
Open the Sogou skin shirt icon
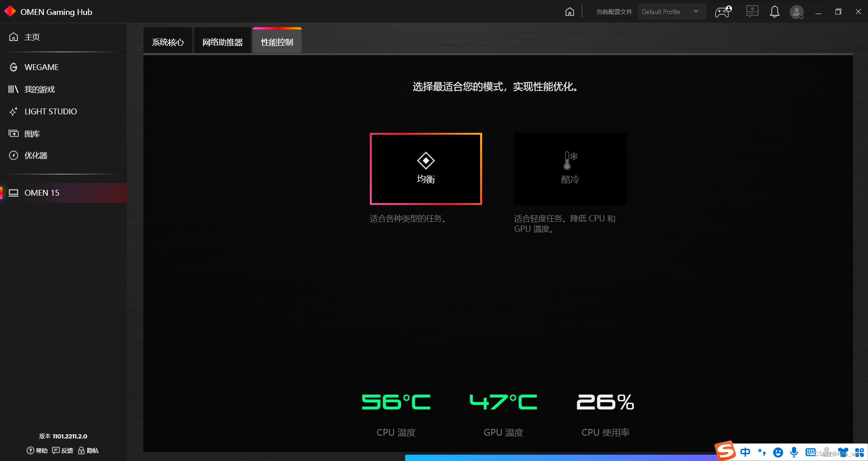843,452
